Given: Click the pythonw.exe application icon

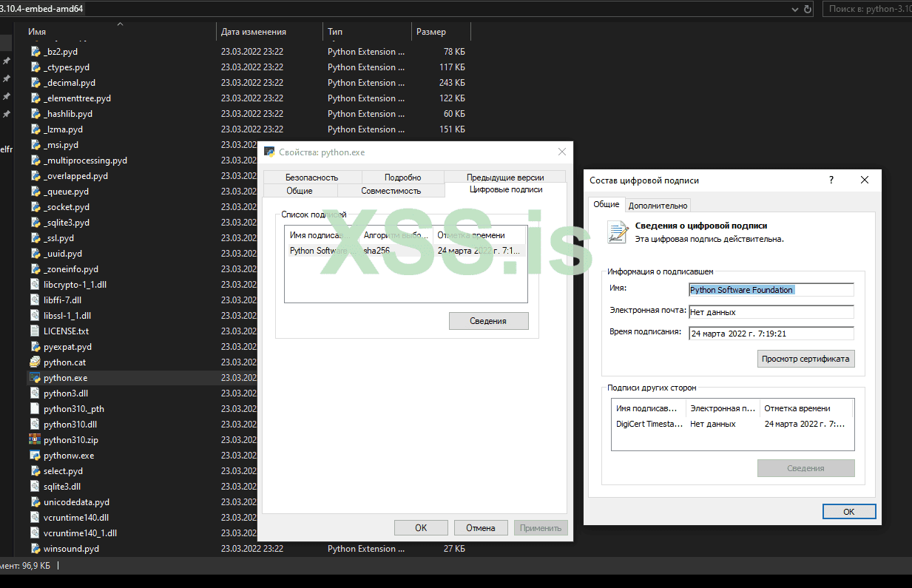Looking at the screenshot, I should tap(35, 456).
